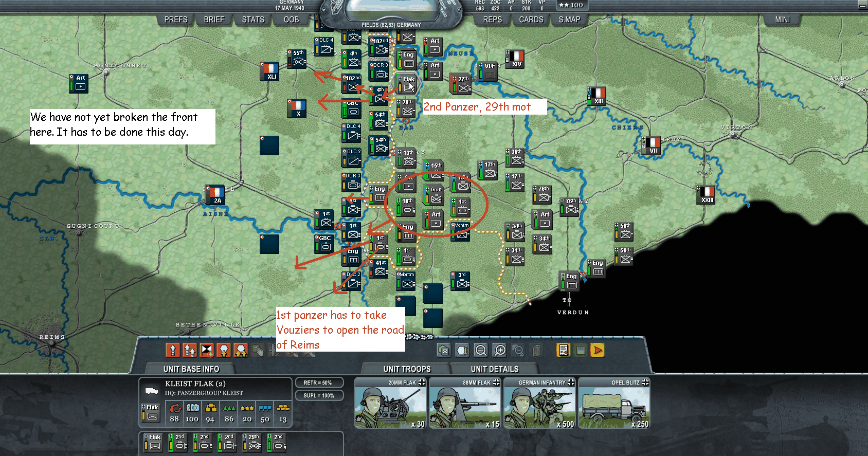Select the 88MM FLAK troop card
This screenshot has width=868, height=456.
coord(465,403)
